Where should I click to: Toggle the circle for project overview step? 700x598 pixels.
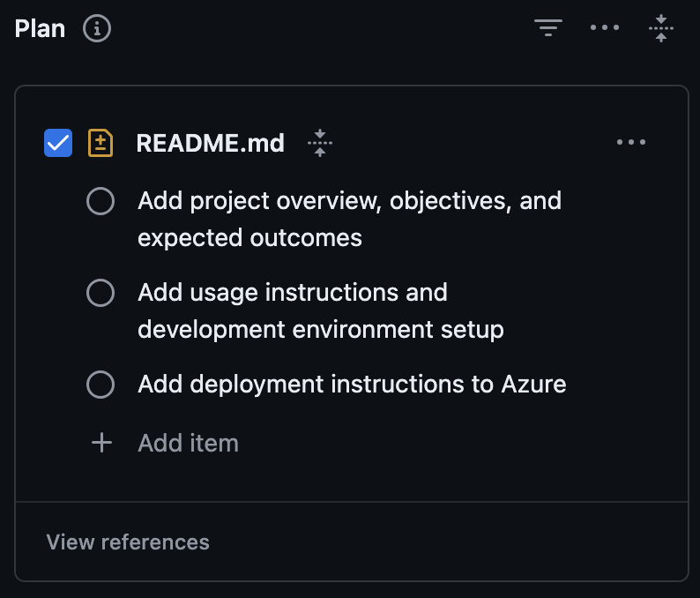coord(101,201)
